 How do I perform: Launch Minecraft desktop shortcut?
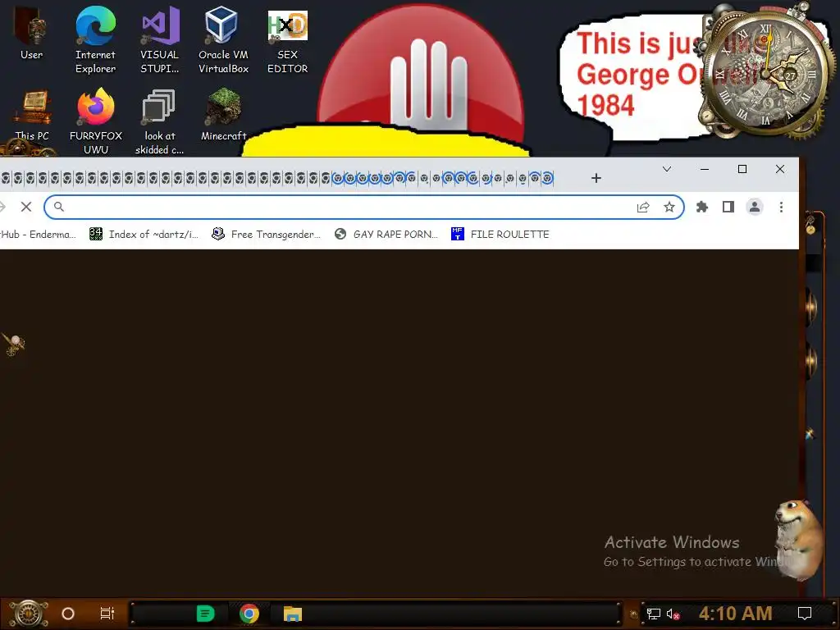(223, 115)
